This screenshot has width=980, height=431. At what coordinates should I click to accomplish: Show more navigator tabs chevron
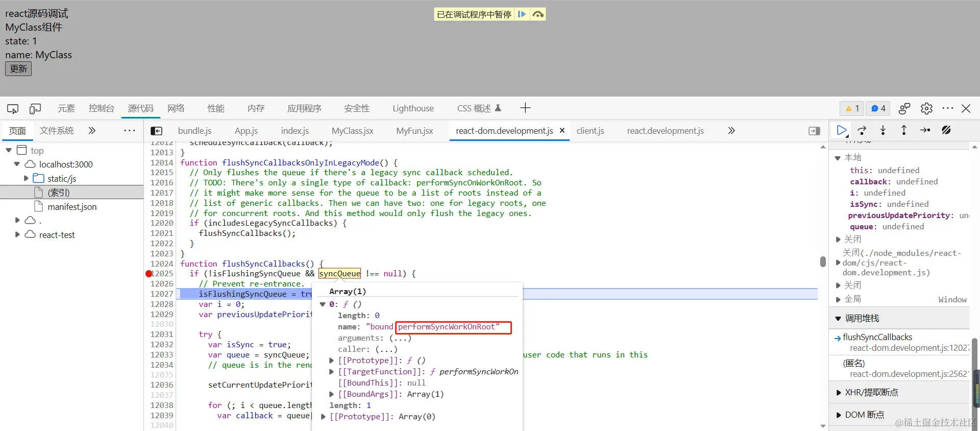pyautogui.click(x=92, y=131)
